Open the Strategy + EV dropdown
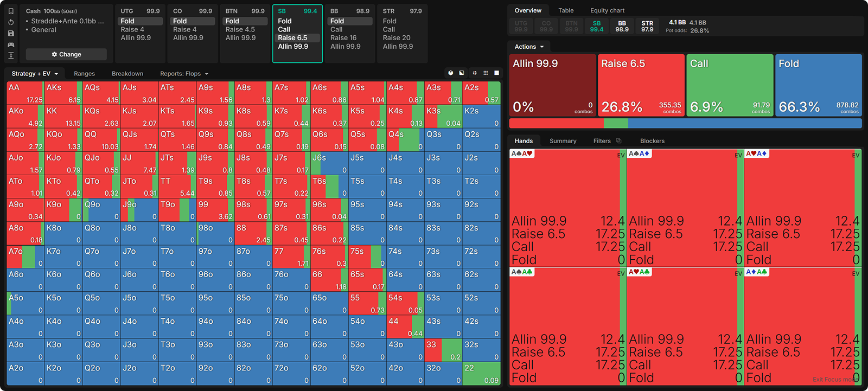Viewport: 868px width, 391px height. point(35,74)
